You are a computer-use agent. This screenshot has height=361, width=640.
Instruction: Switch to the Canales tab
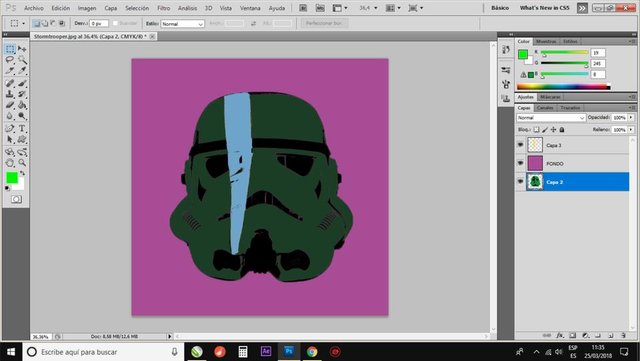[545, 108]
